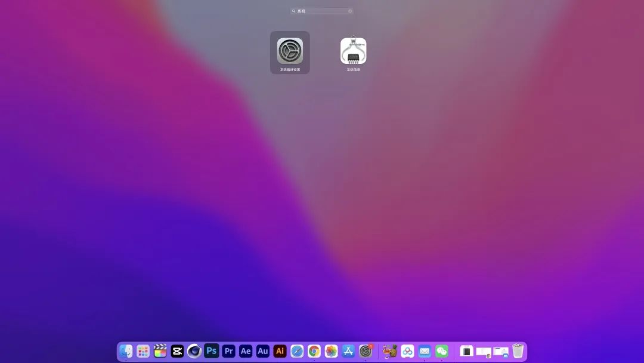Launch Adobe Premiere Pro from the Dock
Screen dimensions: 644x363
228,351
